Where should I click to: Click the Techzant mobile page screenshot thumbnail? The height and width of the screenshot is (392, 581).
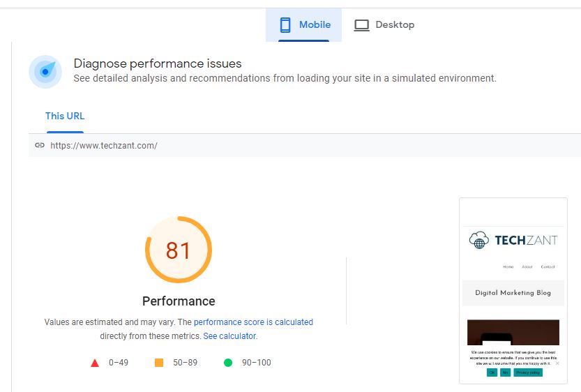pos(513,291)
